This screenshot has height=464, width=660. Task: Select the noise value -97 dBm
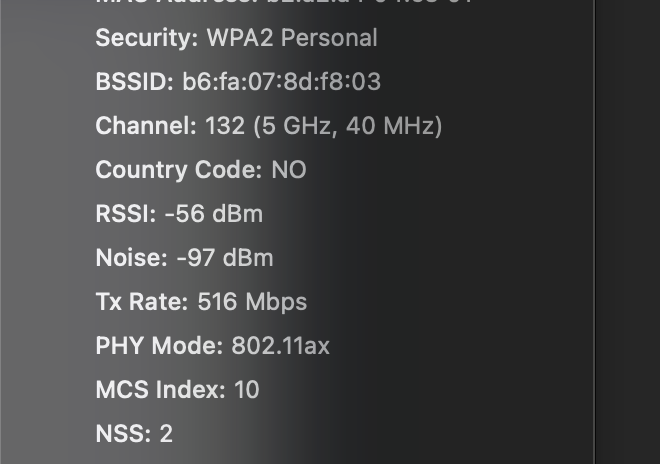coord(225,257)
